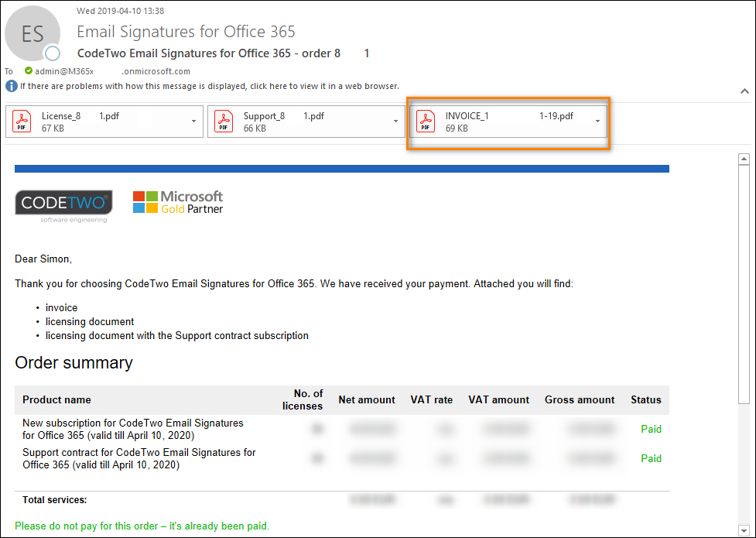The image size is (756, 538).
Task: Click the presence status circle on the avatar
Action: point(50,53)
